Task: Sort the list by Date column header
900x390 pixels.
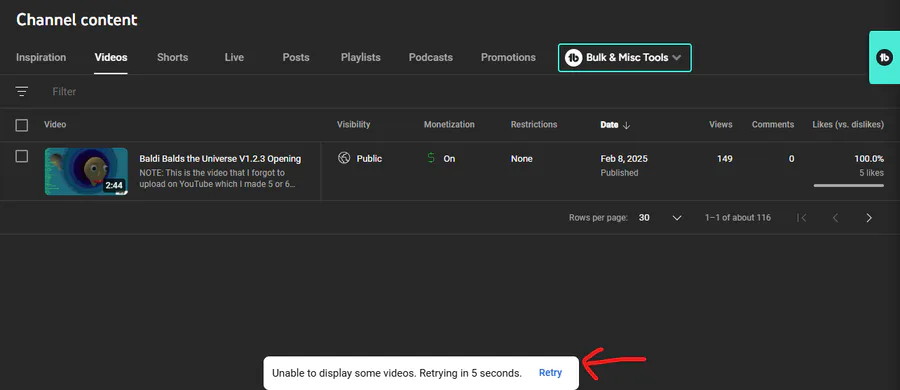Action: (609, 125)
